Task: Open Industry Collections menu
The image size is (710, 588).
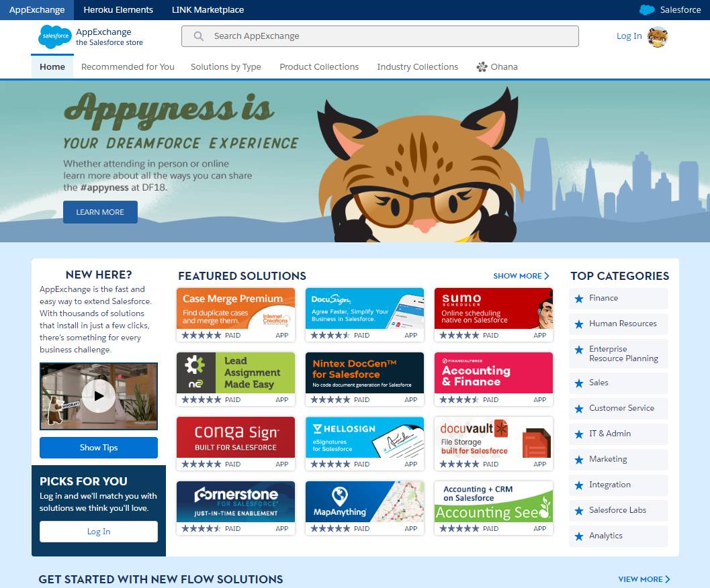Action: coord(418,66)
